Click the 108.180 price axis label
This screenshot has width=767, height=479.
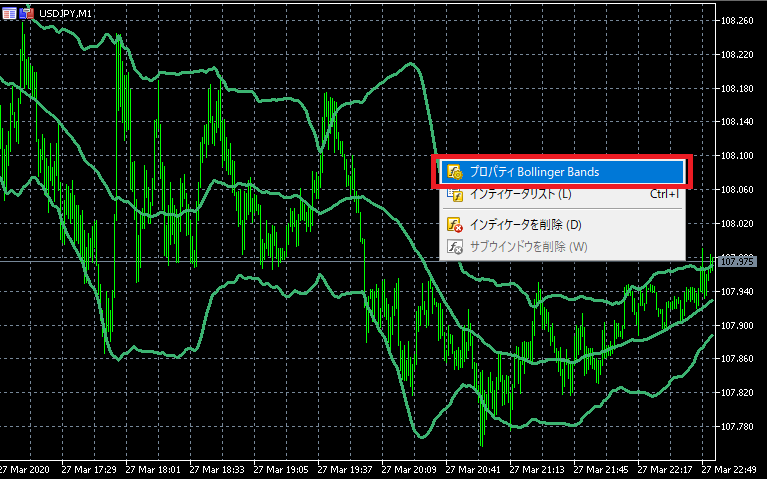coord(737,89)
